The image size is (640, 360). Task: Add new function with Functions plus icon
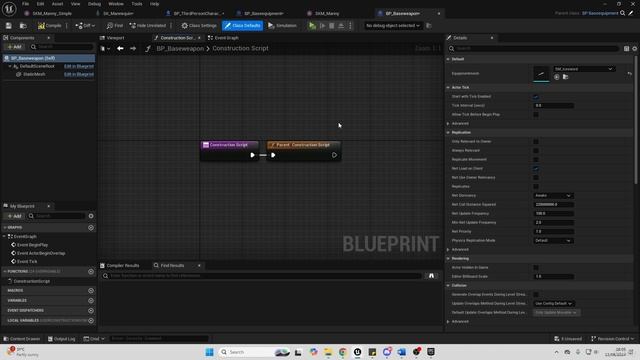91,271
